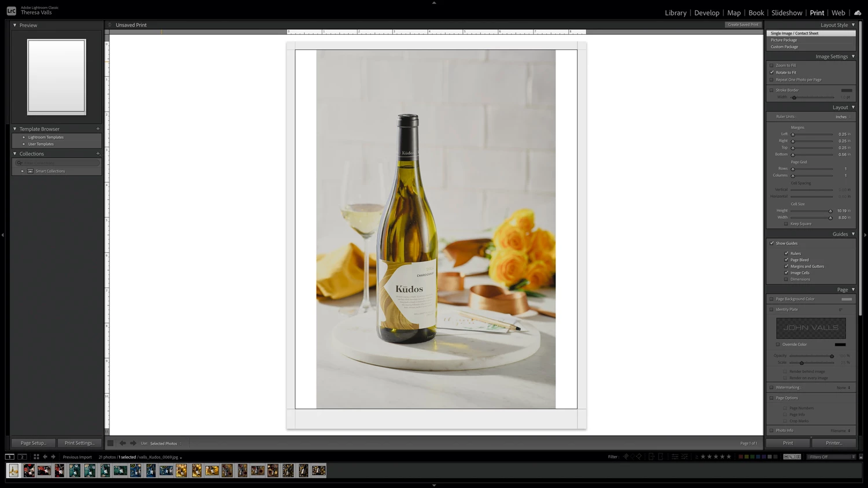Collapse the Layout Style panel
This screenshot has width=868, height=488.
(853, 25)
